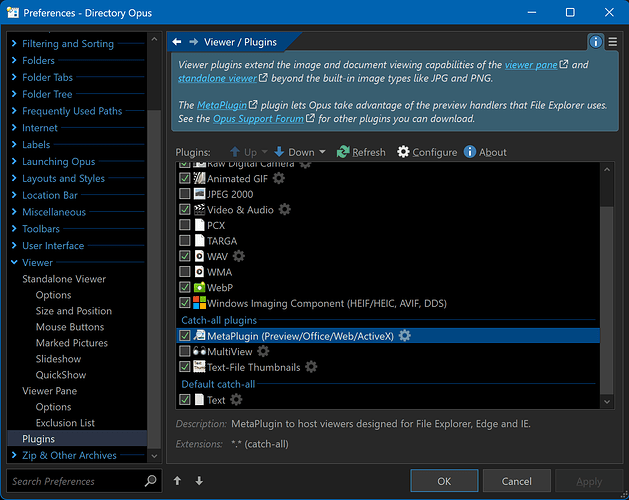This screenshot has width=629, height=500.
Task: Click the Up arrow plugin toolbar icon
Action: 235,152
